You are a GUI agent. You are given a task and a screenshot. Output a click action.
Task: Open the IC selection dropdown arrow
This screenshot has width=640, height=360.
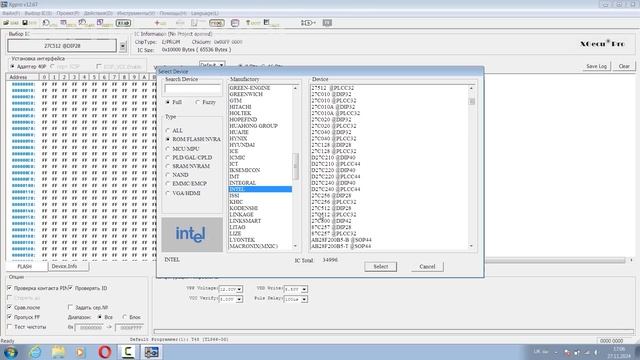(x=123, y=46)
